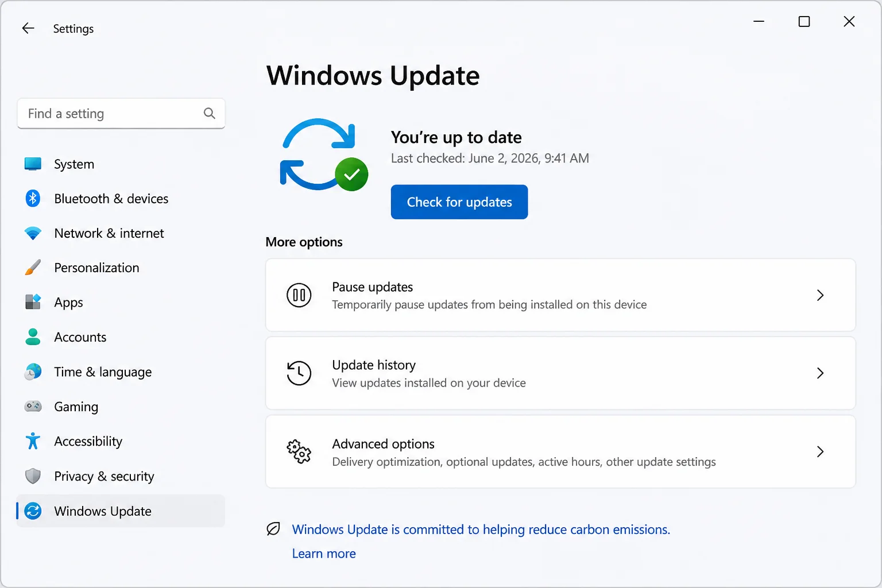Click the More options heading
Screen dimensions: 882x588
click(304, 242)
